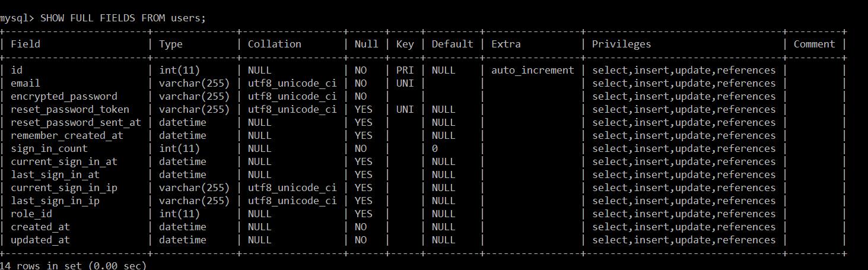868x270 pixels.
Task: Click the 14 rows in set message
Action: tap(73, 265)
